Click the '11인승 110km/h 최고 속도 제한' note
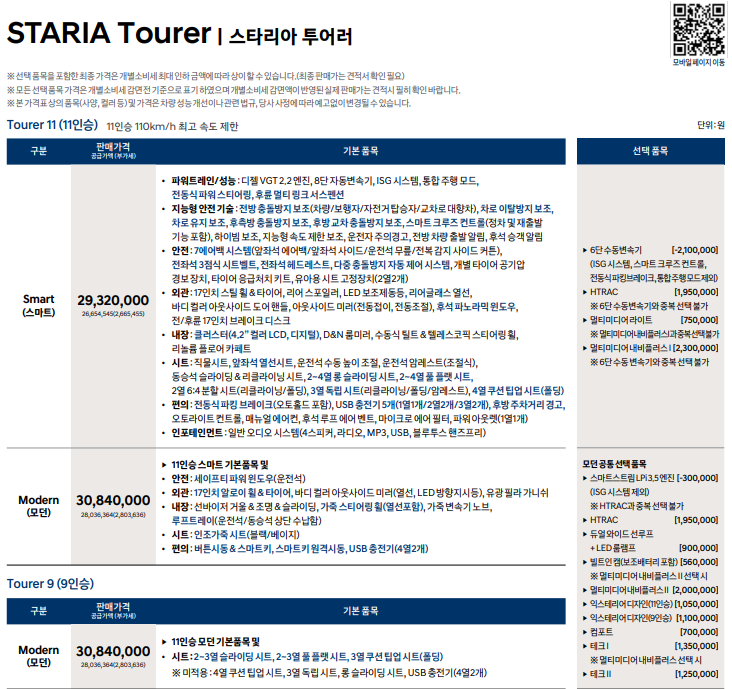Image resolution: width=732 pixels, height=689 pixels. (x=172, y=127)
